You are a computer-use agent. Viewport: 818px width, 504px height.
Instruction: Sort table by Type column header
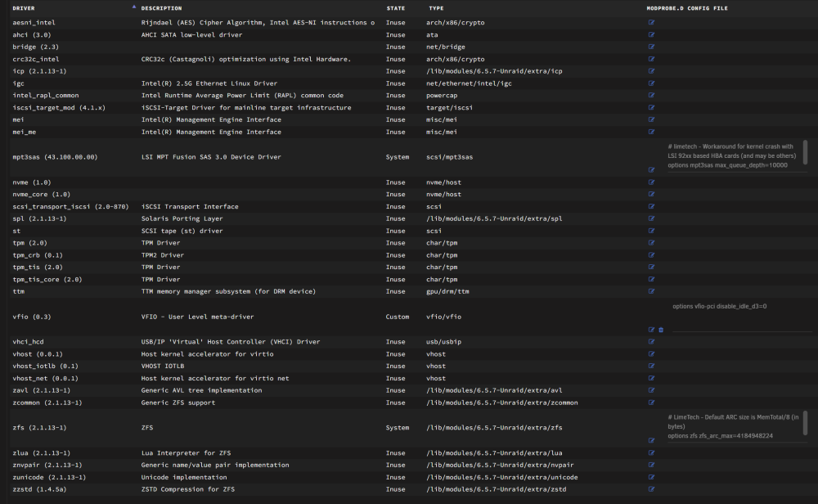click(436, 8)
